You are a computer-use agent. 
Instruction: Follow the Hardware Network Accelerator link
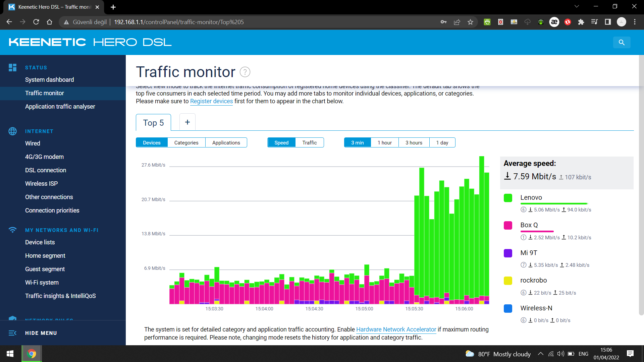coord(396,329)
